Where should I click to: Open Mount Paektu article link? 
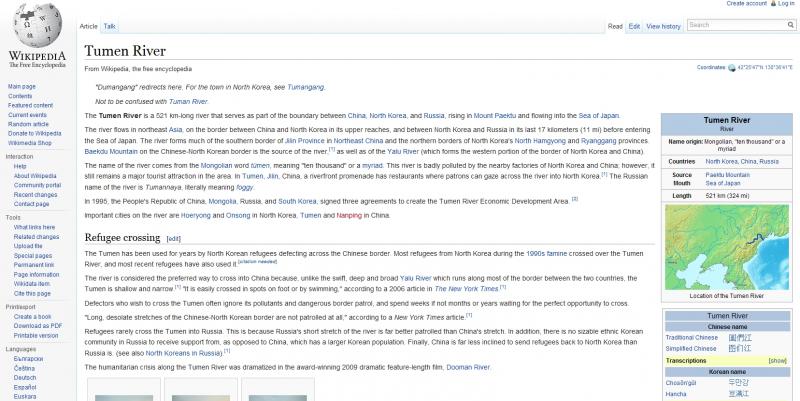coord(494,116)
